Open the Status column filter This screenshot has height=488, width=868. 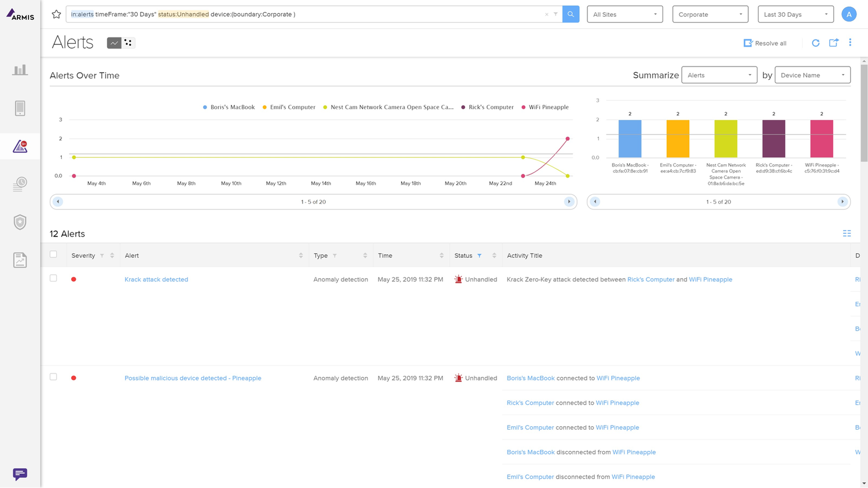(x=479, y=255)
